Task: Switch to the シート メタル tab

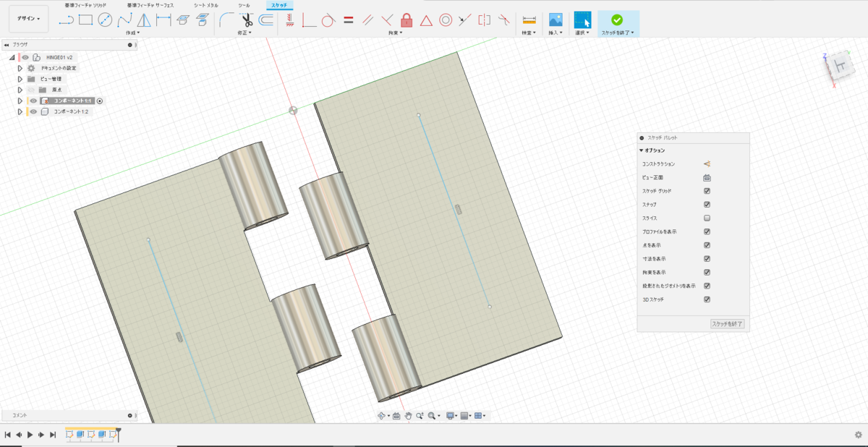Action: click(x=206, y=5)
